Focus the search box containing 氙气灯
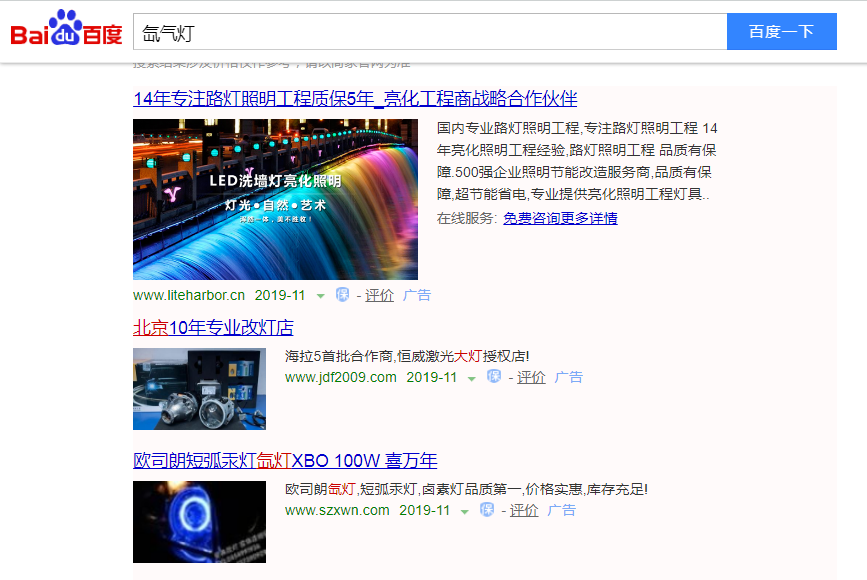Screen dimensions: 867x580 430,32
